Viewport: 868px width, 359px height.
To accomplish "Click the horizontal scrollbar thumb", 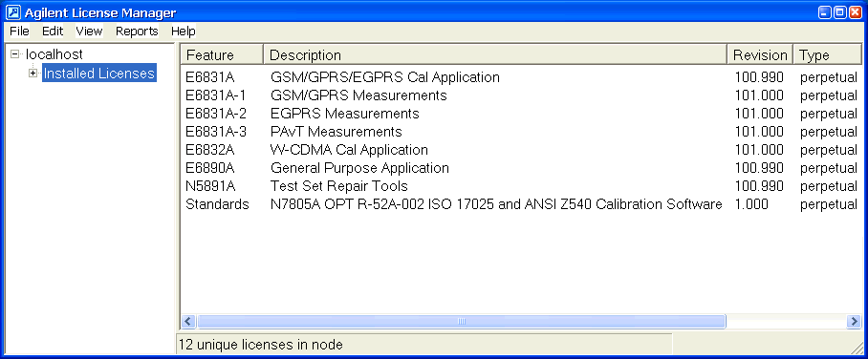I will click(x=462, y=321).
